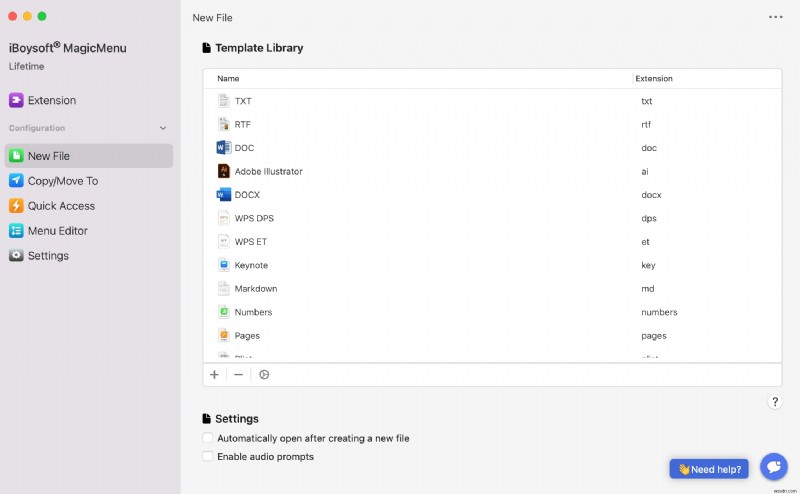
Task: Select the DOC template name
Action: click(244, 148)
